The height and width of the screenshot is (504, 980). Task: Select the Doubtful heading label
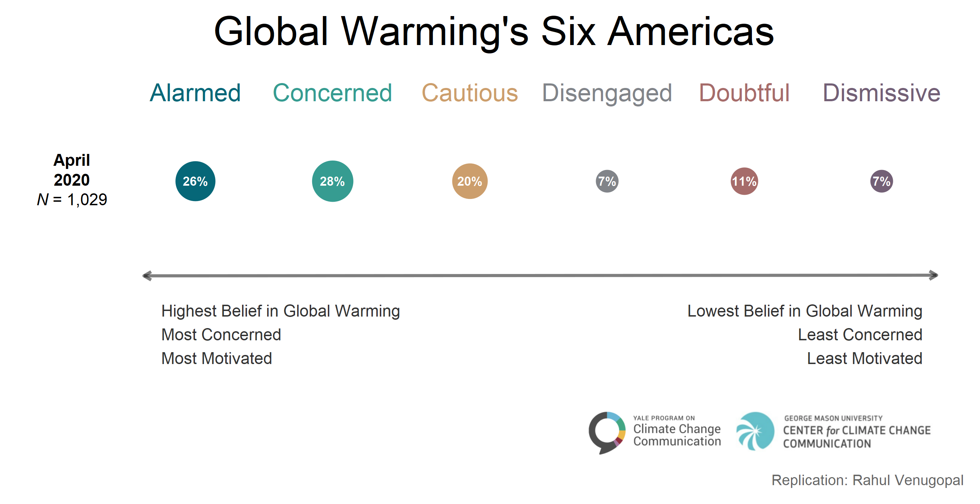[745, 93]
